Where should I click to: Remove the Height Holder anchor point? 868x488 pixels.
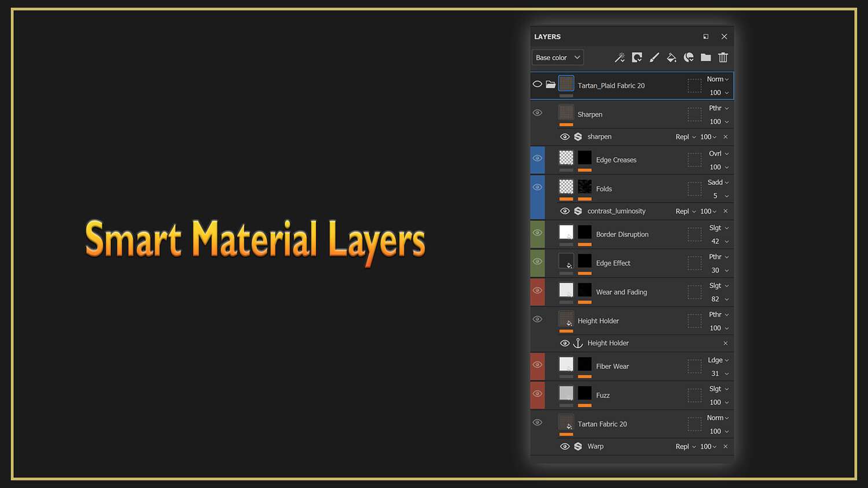tap(726, 343)
